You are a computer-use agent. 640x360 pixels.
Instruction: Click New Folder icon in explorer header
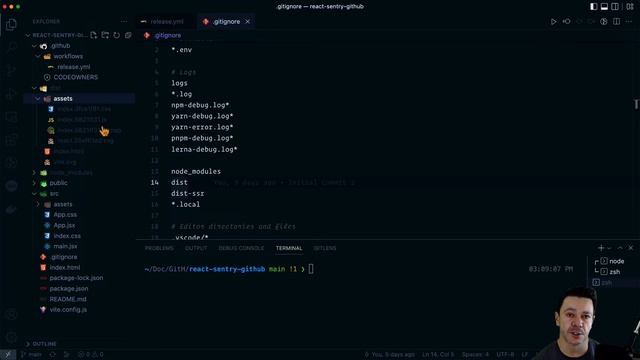coord(105,35)
